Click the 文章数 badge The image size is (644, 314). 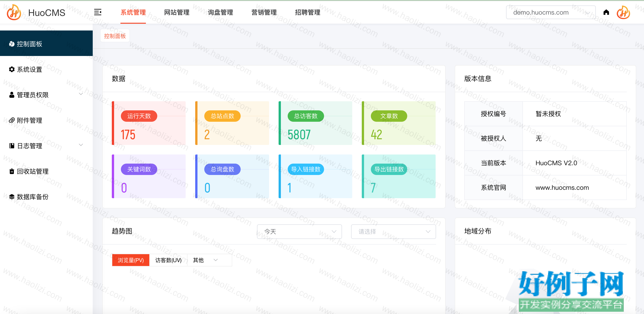click(x=389, y=116)
